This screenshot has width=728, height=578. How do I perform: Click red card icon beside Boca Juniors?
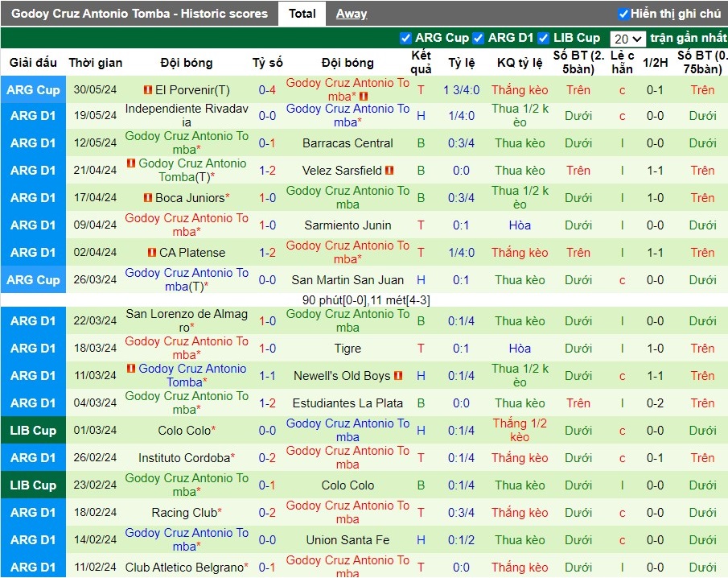(148, 198)
